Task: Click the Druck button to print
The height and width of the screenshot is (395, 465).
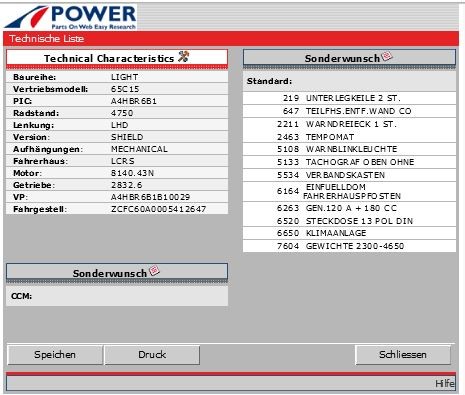Action: click(152, 355)
